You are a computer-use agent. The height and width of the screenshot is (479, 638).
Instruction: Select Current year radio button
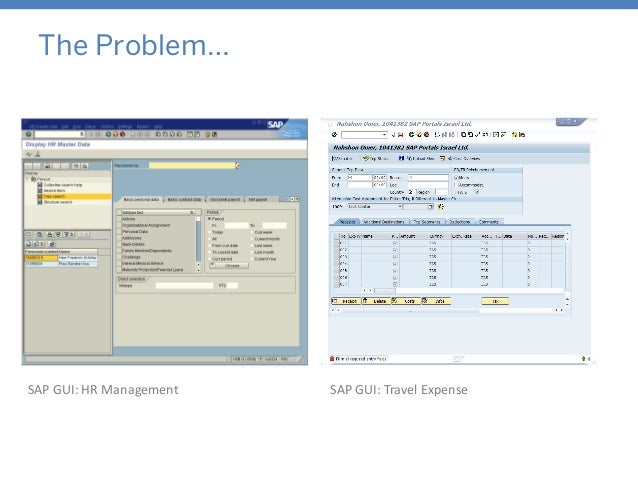pos(252,259)
